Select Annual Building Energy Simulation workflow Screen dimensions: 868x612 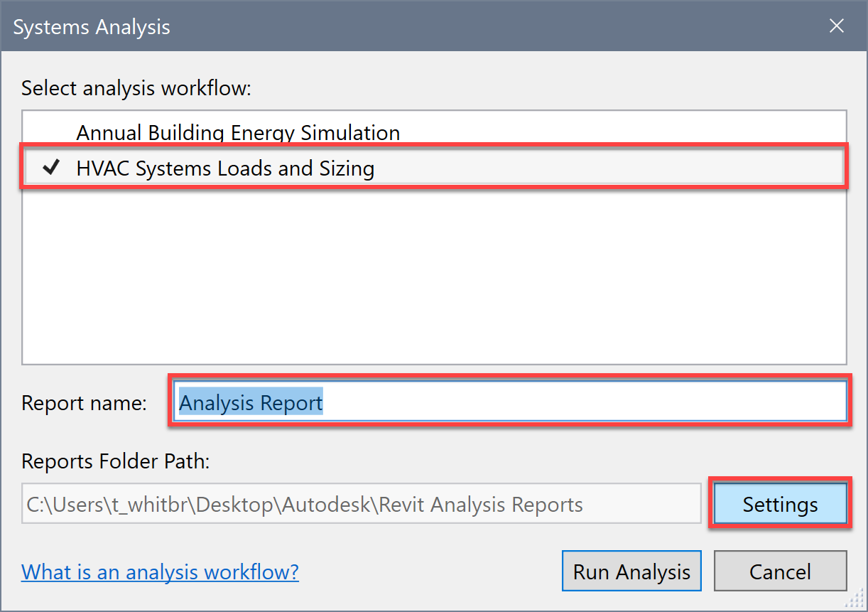click(238, 133)
